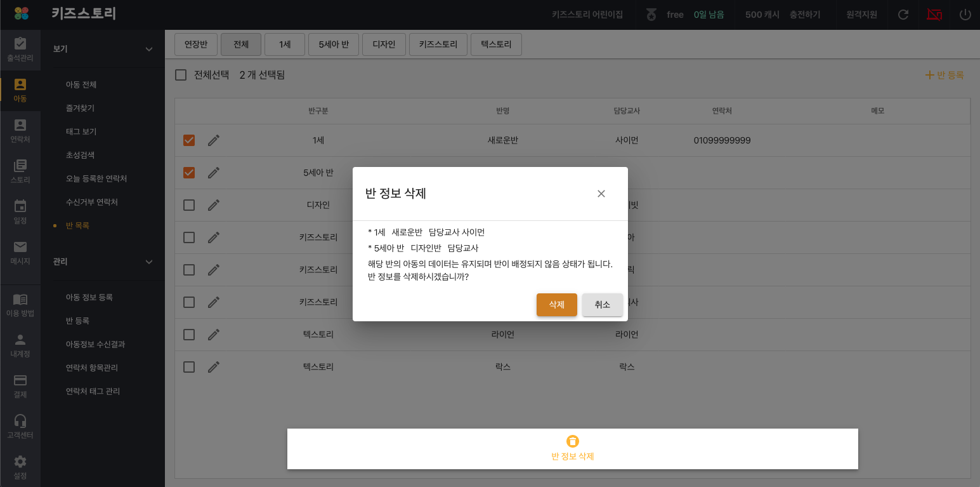Viewport: 980px width, 487px height.
Task: Collapse the 보기 section chevron
Action: (149, 49)
